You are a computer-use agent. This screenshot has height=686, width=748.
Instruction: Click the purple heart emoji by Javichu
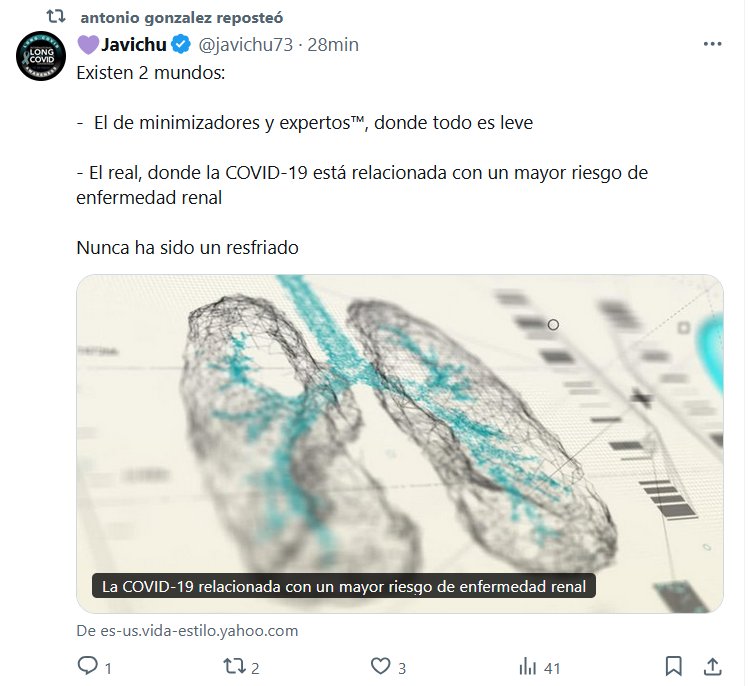[x=88, y=45]
